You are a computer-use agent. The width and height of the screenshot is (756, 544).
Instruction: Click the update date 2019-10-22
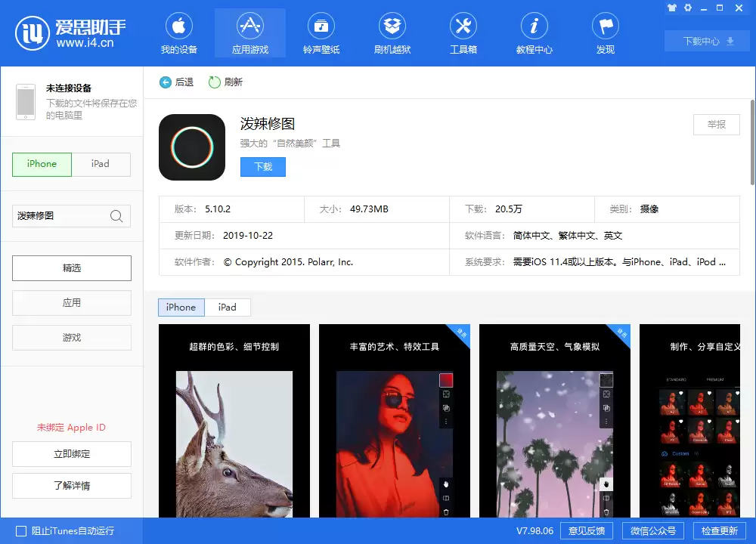(248, 236)
